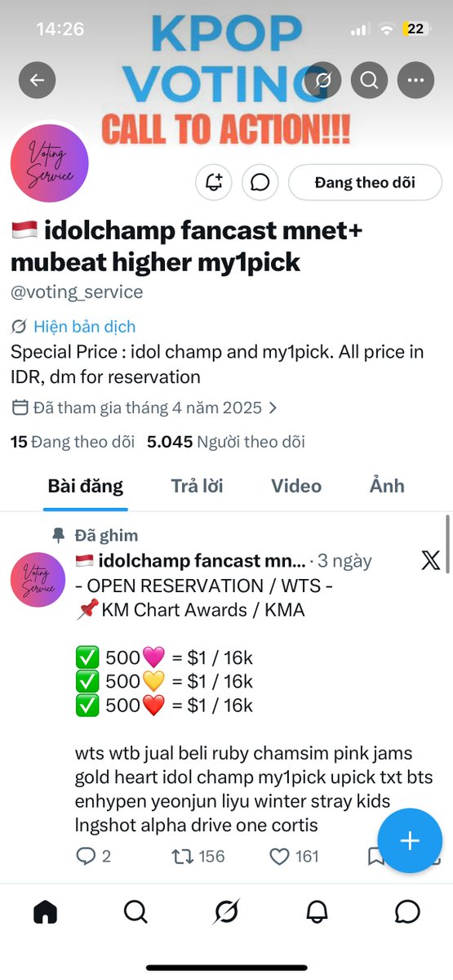453x980 pixels.
Task: Expand the join date chevron
Action: (273, 407)
